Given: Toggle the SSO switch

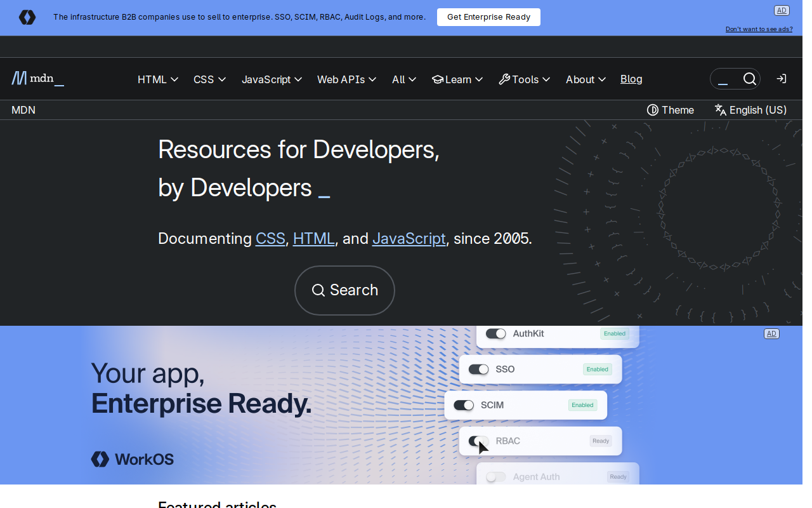Looking at the screenshot, I should pyautogui.click(x=479, y=369).
